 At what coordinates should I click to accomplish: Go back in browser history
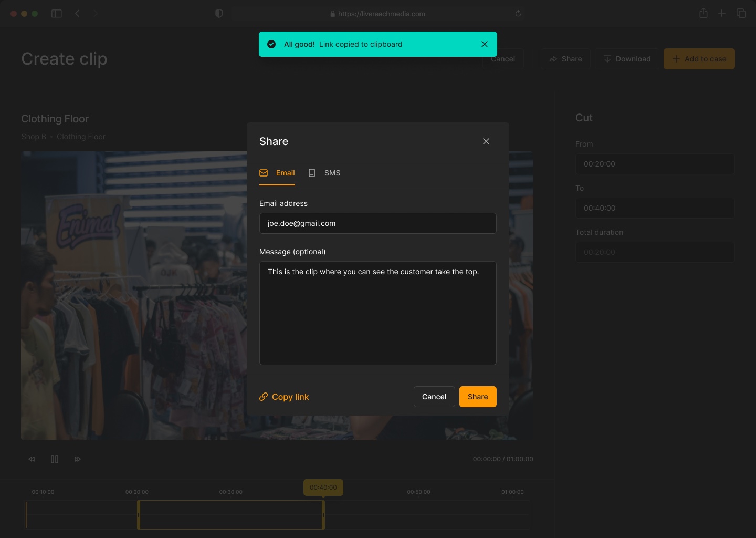pyautogui.click(x=78, y=14)
